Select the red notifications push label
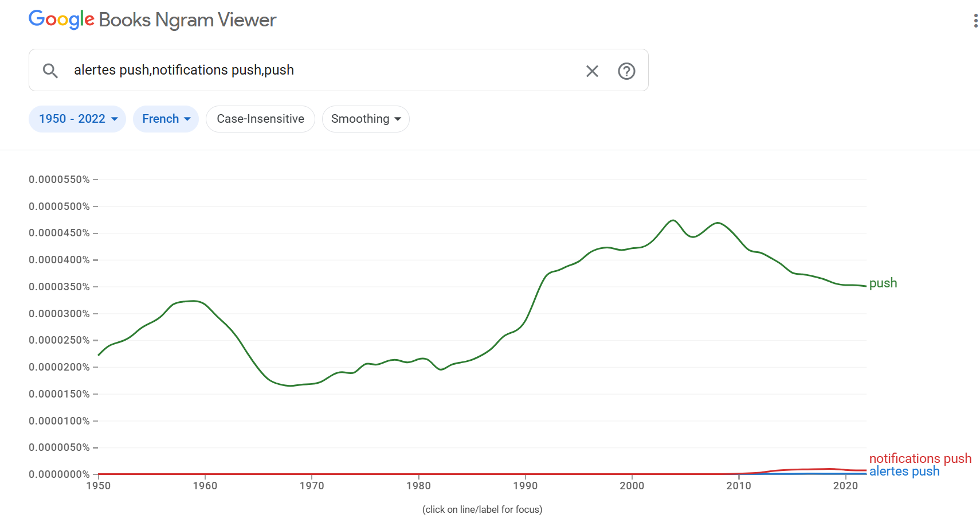Image resolution: width=980 pixels, height=522 pixels. coord(920,458)
